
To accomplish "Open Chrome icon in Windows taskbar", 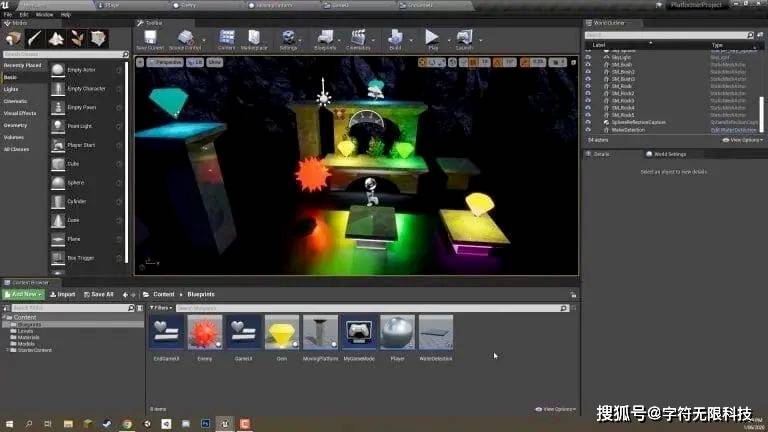I will (127, 424).
